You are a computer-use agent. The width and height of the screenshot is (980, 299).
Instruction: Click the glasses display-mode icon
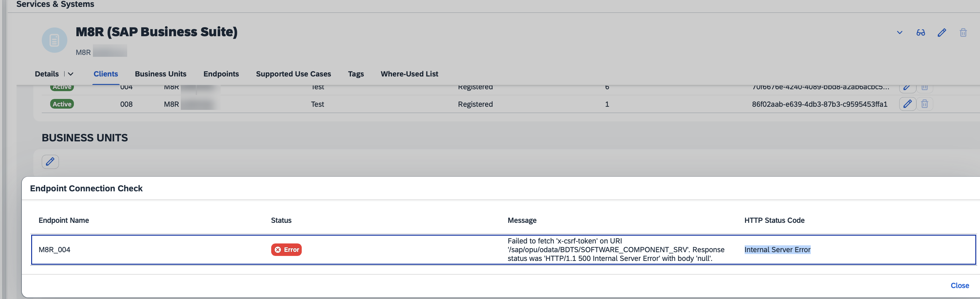(x=921, y=33)
